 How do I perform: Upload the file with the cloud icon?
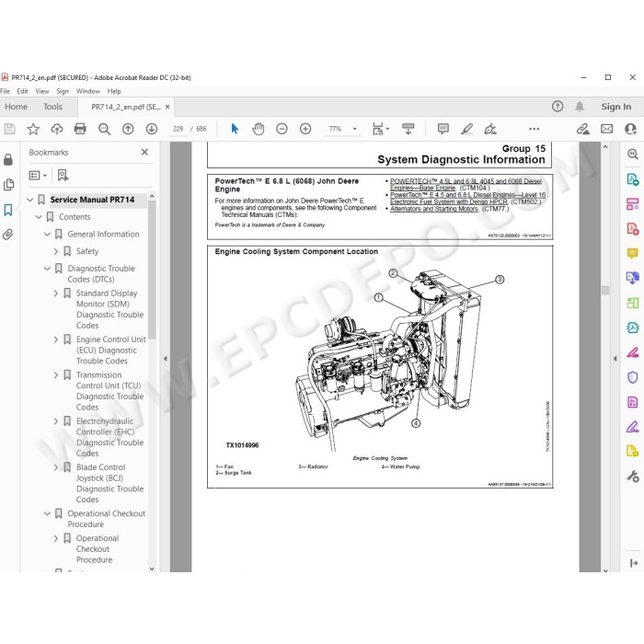tap(57, 129)
